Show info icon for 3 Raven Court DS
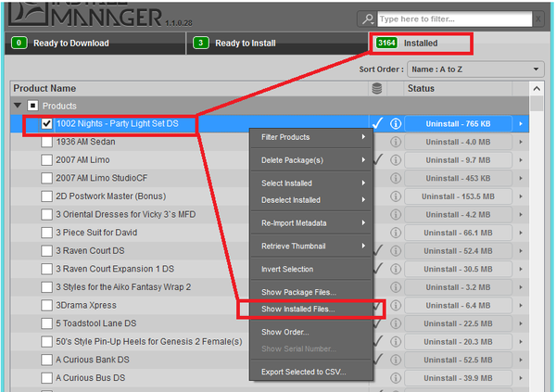The height and width of the screenshot is (392, 556). [396, 251]
